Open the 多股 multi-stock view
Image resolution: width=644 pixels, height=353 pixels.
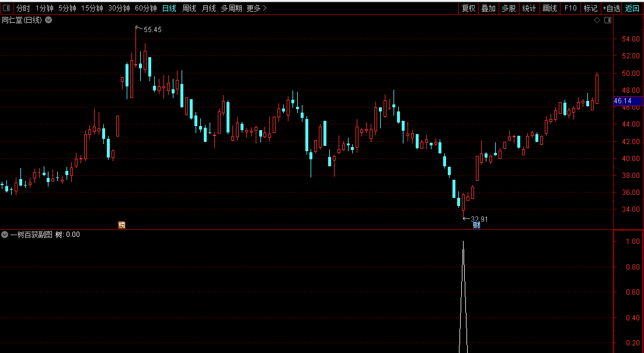509,8
